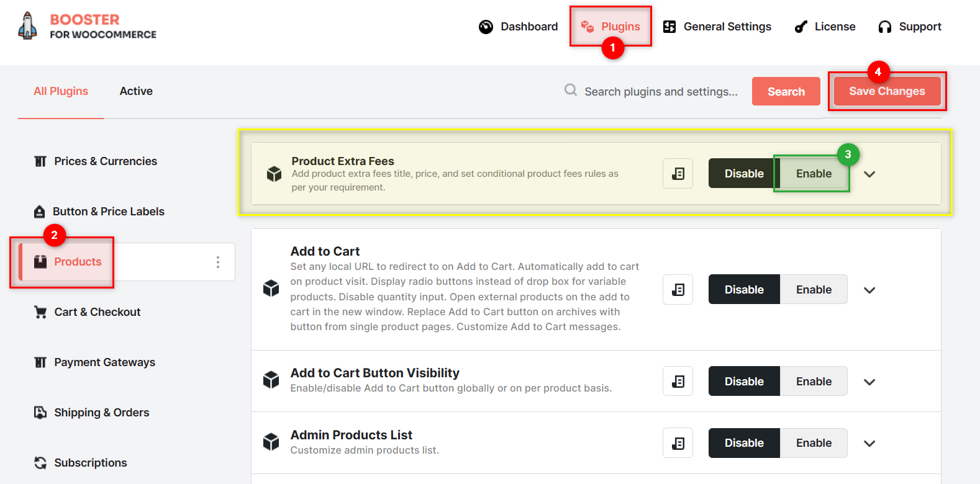Click the Booster rocket logo icon
This screenshot has width=980, height=484.
(x=27, y=26)
